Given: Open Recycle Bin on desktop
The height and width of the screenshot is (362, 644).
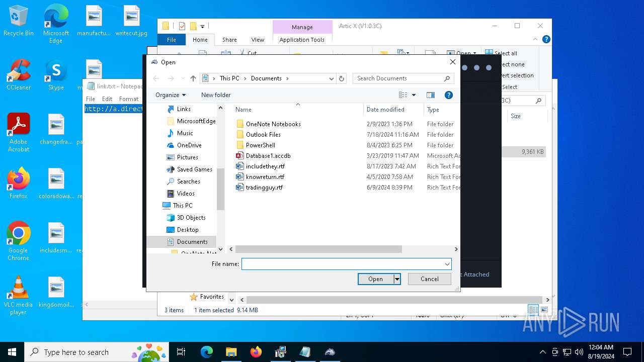Looking at the screenshot, I should [19, 21].
